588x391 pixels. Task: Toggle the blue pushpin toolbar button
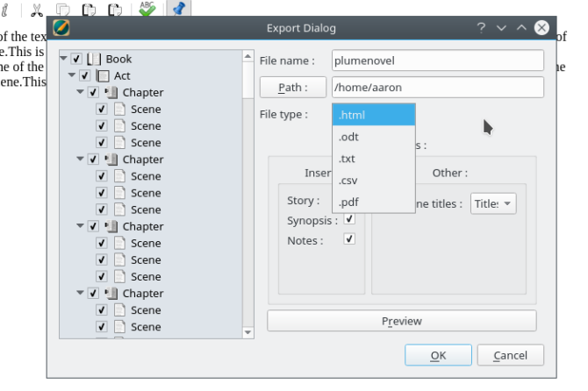[179, 8]
